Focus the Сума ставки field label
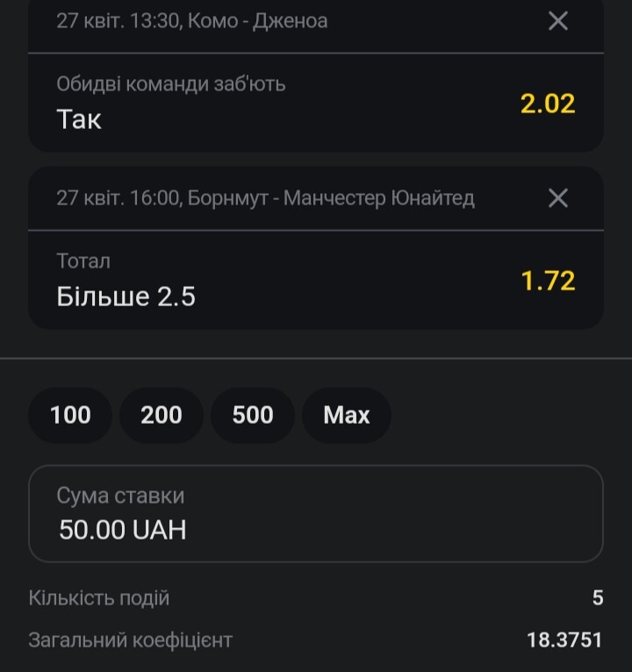 [120, 496]
